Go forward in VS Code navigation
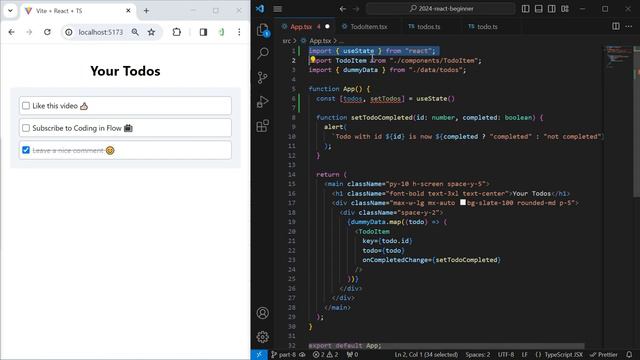The height and width of the screenshot is (360, 640). click(x=356, y=9)
